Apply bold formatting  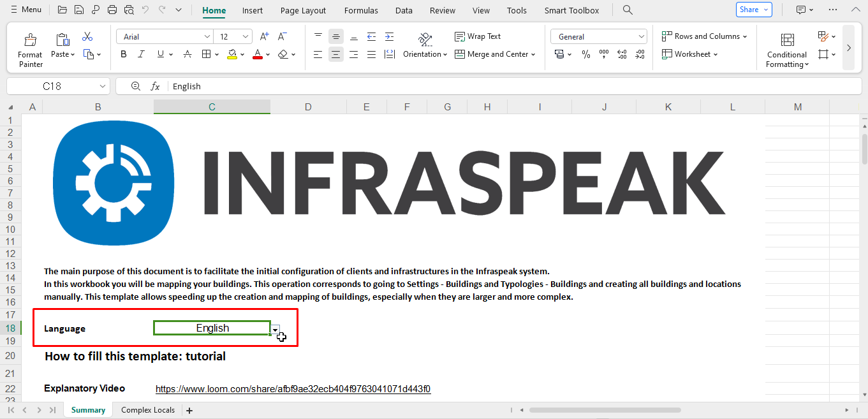pyautogui.click(x=124, y=54)
